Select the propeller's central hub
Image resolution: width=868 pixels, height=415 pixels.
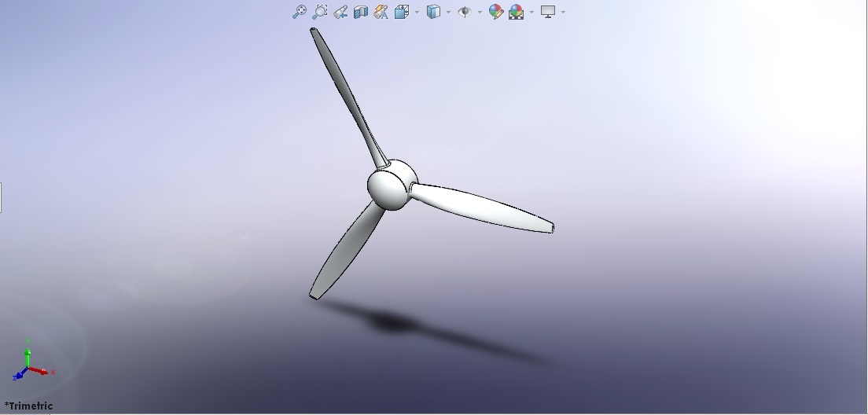coord(392,185)
